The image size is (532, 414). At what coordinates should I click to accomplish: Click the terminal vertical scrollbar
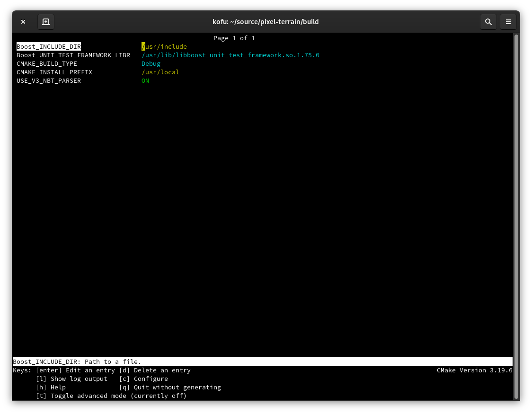pos(516,216)
